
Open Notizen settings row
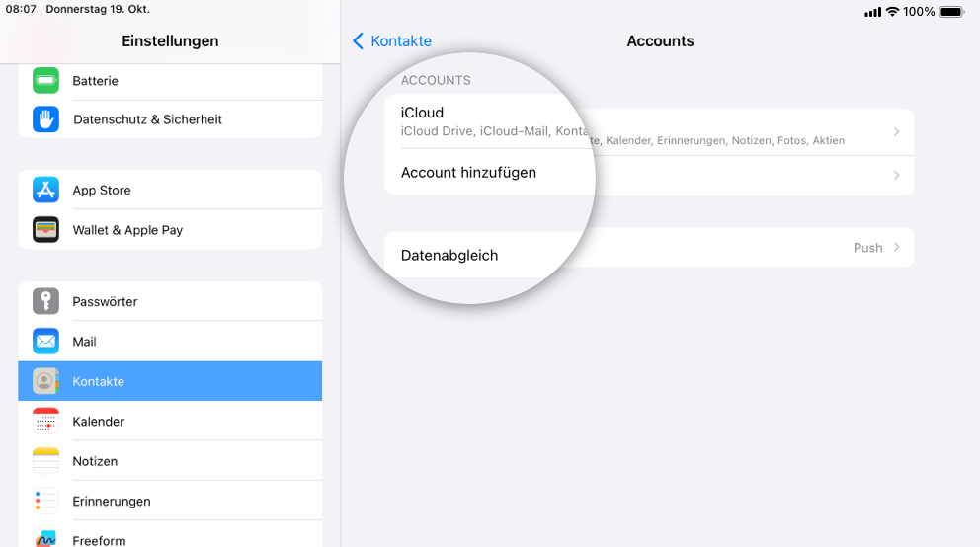pos(170,461)
